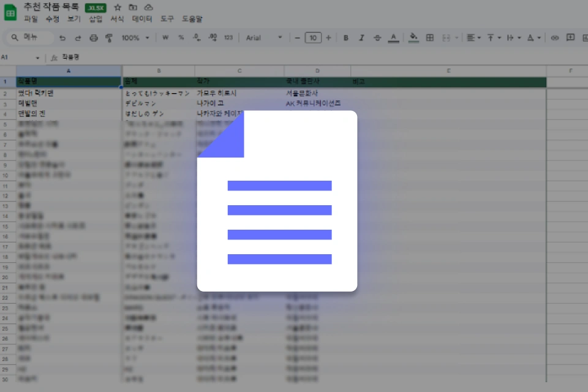Select column E header
This screenshot has width=588, height=392.
[x=448, y=71]
